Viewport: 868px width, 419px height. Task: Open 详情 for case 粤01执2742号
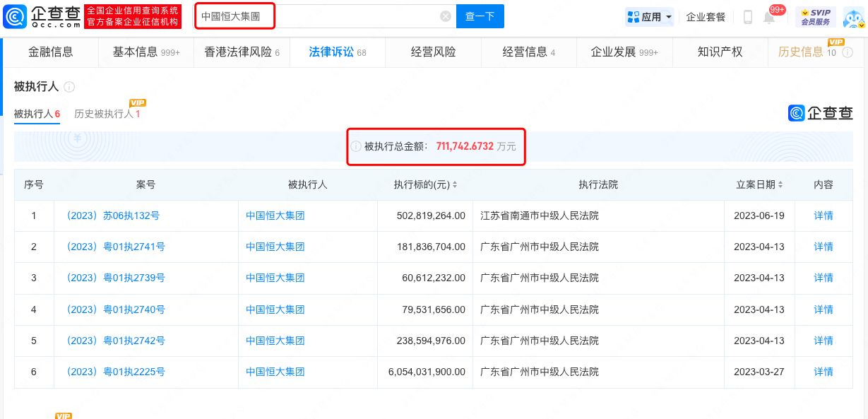[824, 341]
